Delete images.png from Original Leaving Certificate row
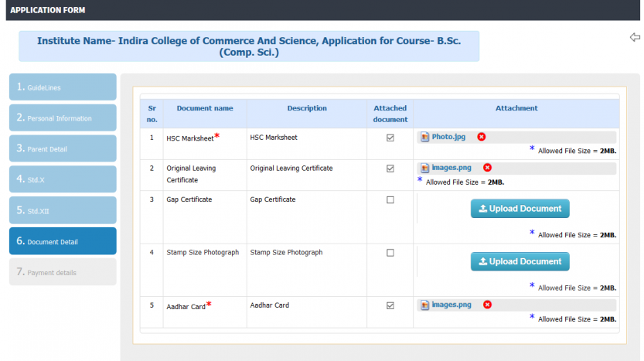 (487, 168)
